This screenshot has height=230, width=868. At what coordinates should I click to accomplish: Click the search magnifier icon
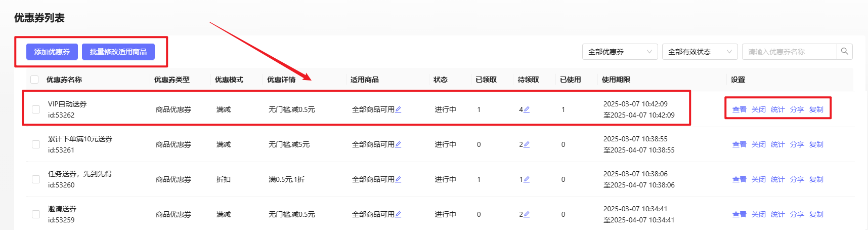(x=844, y=52)
